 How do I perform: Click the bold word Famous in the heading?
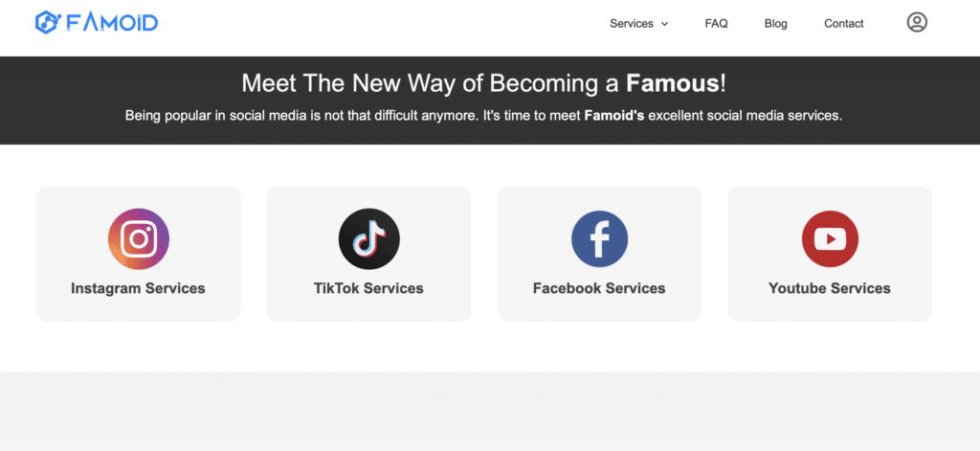click(x=673, y=83)
